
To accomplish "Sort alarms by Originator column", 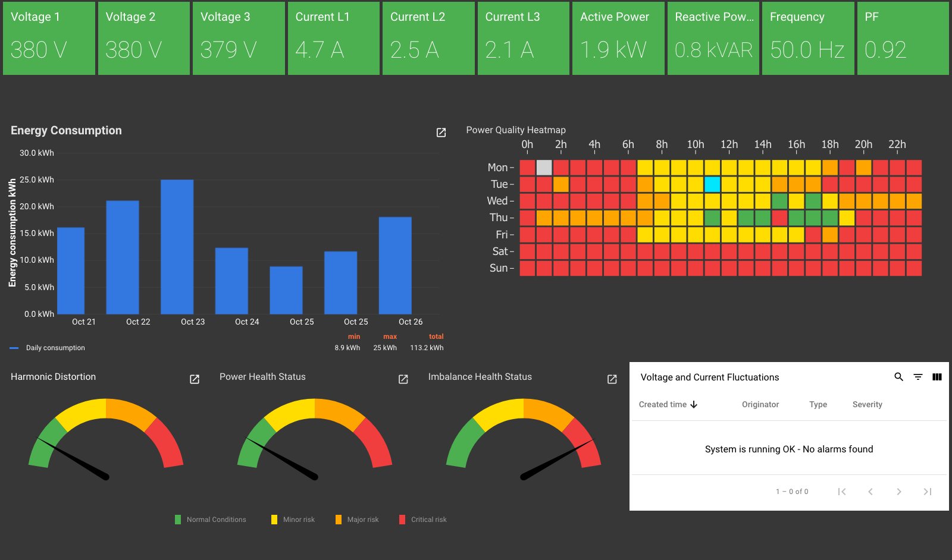I will pyautogui.click(x=760, y=404).
